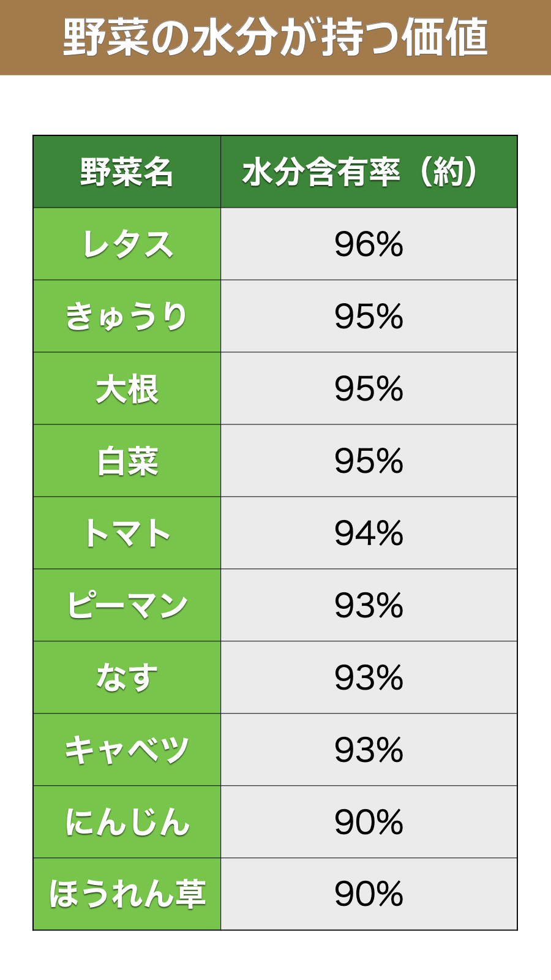Select the きゅうり name cell
The width and height of the screenshot is (551, 980).
tap(127, 317)
